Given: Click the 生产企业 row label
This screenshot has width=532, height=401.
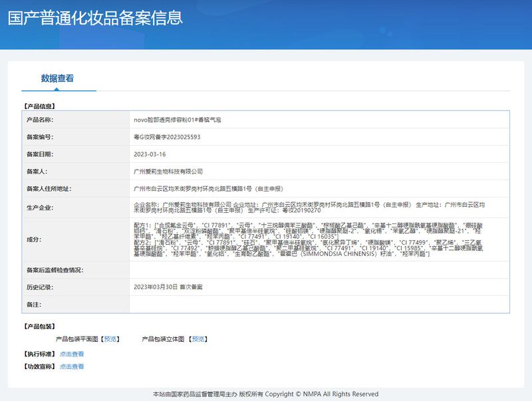Looking at the screenshot, I should tap(40, 207).
